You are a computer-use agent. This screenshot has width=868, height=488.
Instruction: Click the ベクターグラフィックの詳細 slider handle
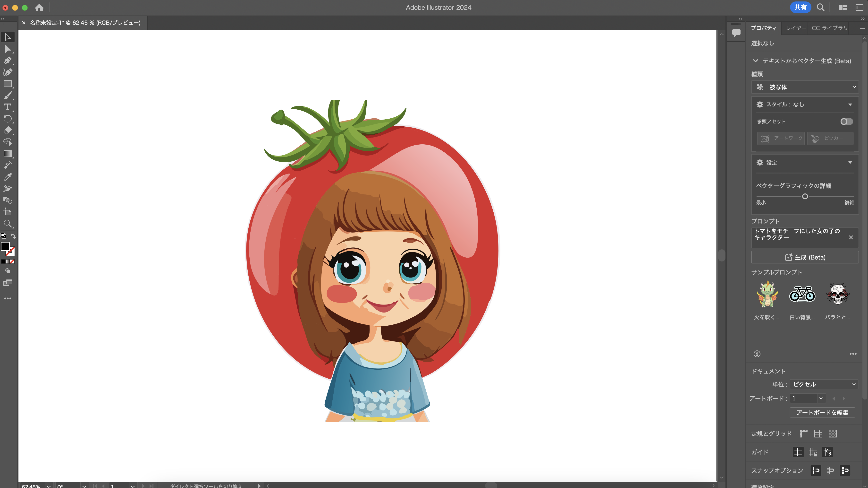805,196
